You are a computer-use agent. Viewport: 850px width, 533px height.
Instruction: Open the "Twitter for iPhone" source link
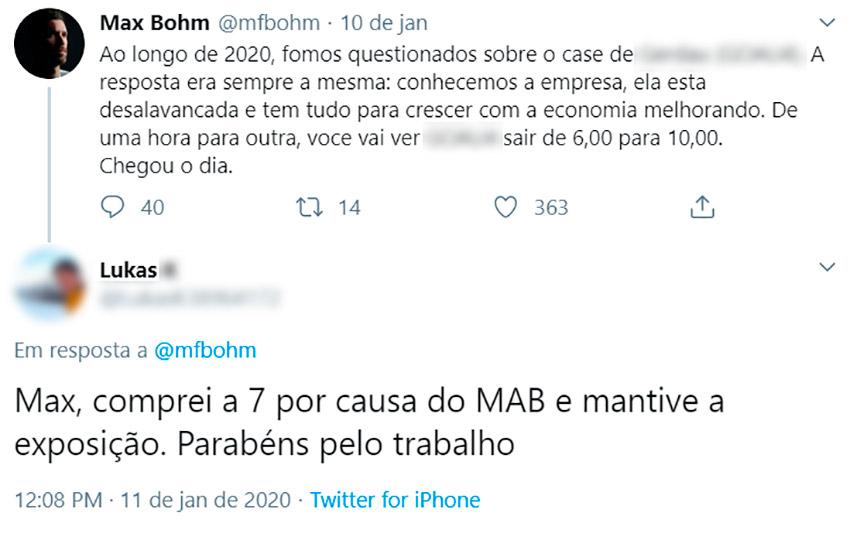pyautogui.click(x=395, y=500)
